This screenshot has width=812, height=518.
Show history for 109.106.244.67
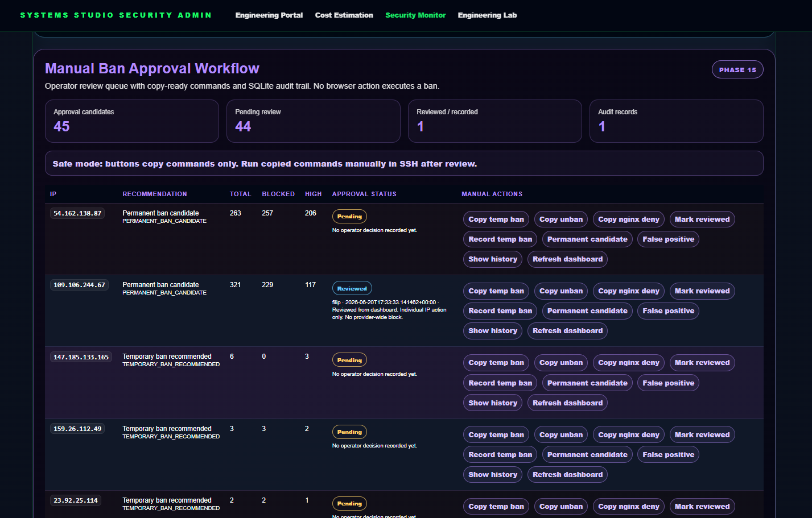click(x=493, y=331)
